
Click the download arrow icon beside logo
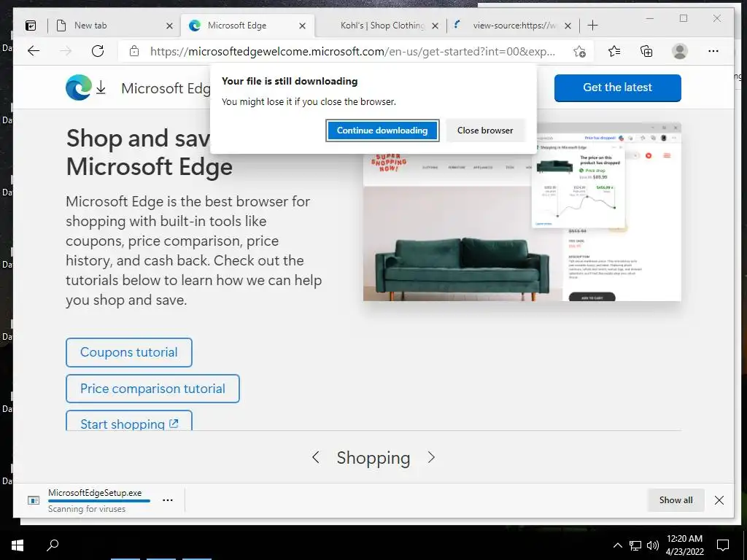(x=101, y=87)
